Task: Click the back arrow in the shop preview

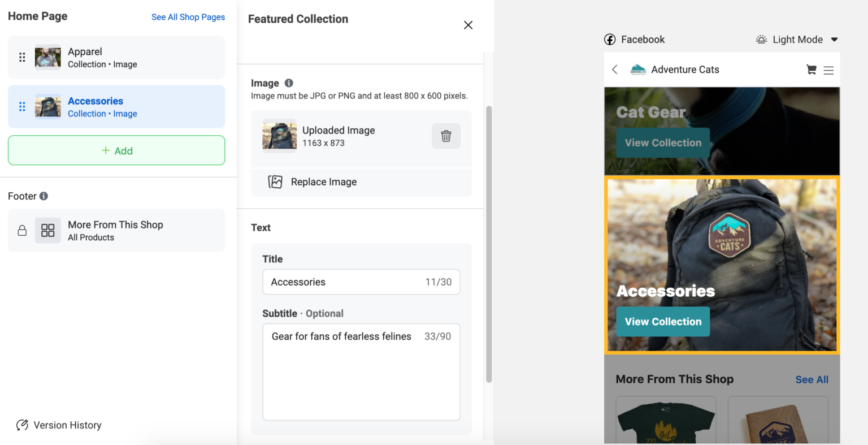Action: pyautogui.click(x=615, y=69)
